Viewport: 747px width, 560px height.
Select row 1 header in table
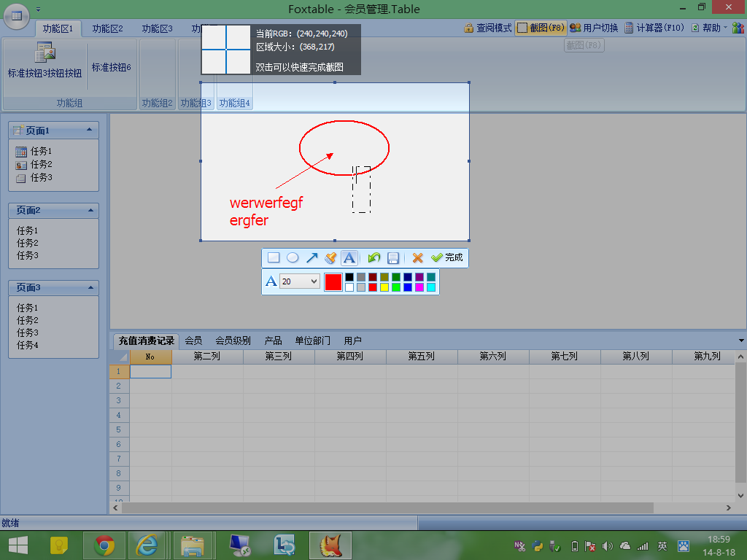tap(119, 371)
